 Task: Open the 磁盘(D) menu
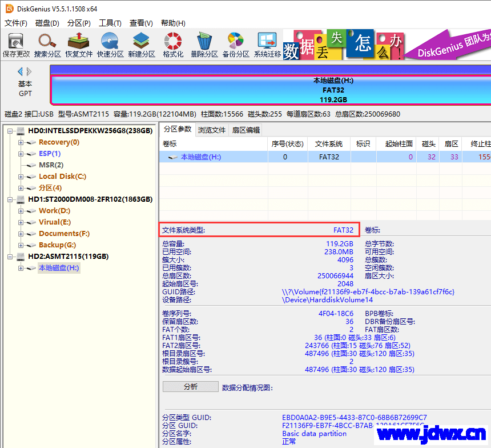pos(47,23)
